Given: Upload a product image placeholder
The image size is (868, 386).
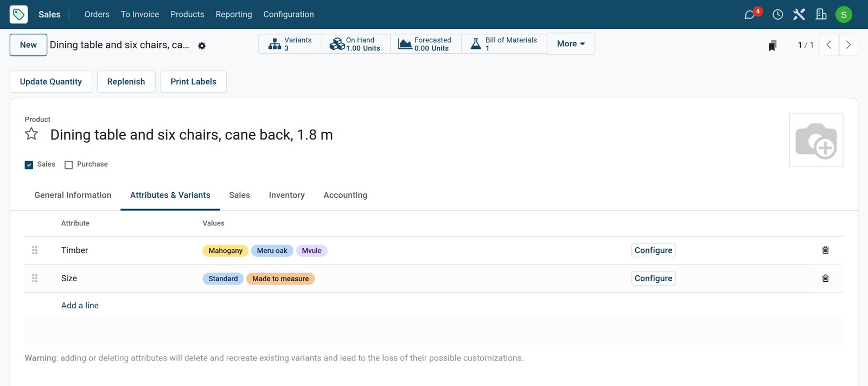Looking at the screenshot, I should pos(816,140).
